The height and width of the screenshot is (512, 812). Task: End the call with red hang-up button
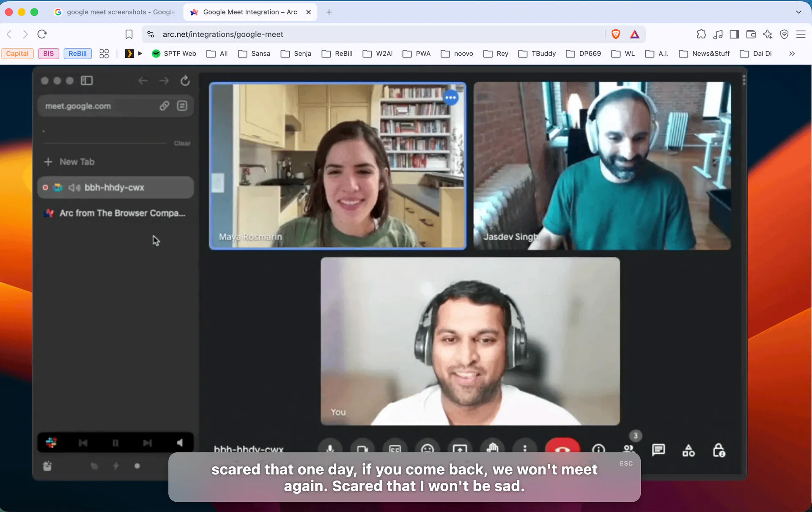point(562,446)
